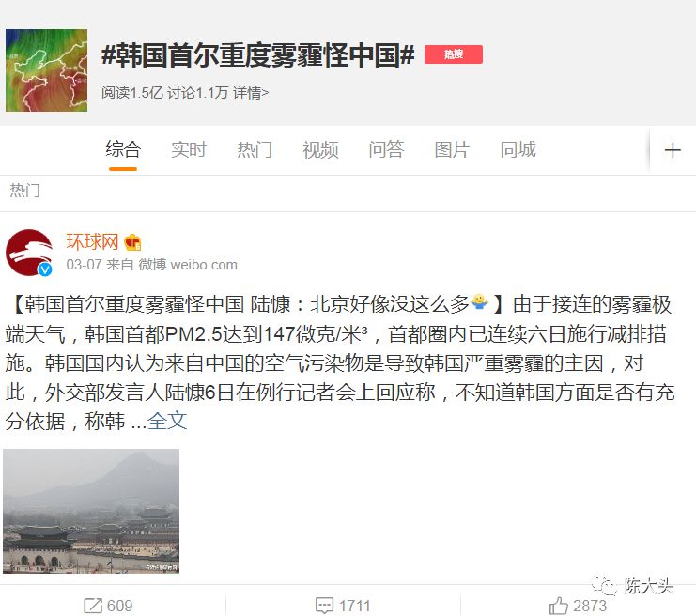Select the 视频 tab
696x616 pixels.
[320, 149]
